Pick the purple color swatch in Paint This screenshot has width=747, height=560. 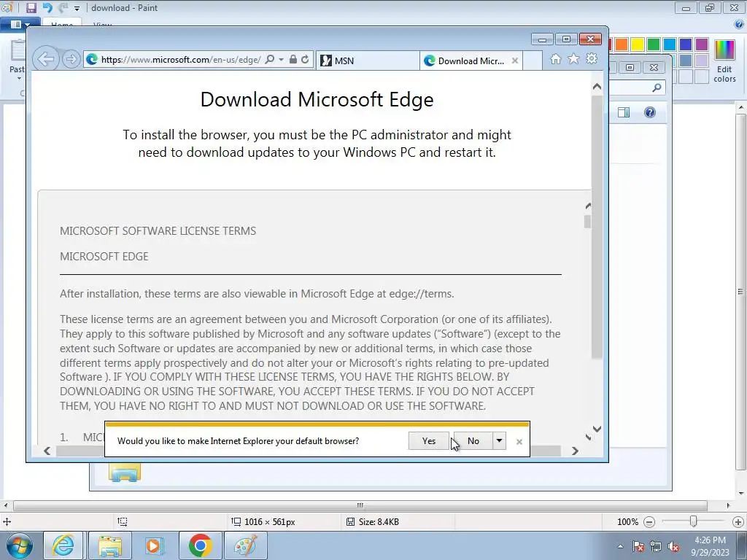702,44
